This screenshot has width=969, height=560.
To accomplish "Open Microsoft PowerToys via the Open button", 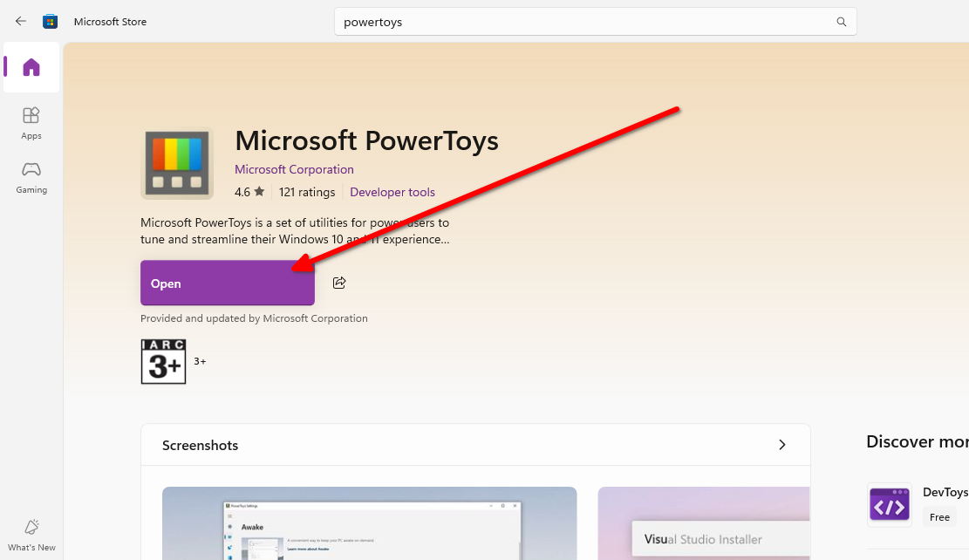I will coord(227,282).
